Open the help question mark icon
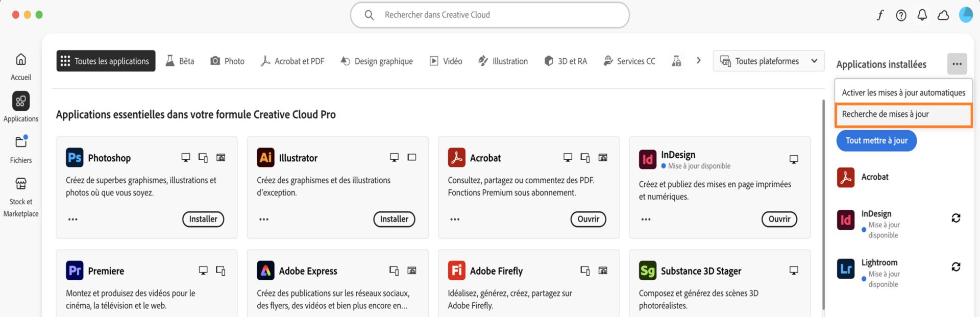 pyautogui.click(x=901, y=15)
